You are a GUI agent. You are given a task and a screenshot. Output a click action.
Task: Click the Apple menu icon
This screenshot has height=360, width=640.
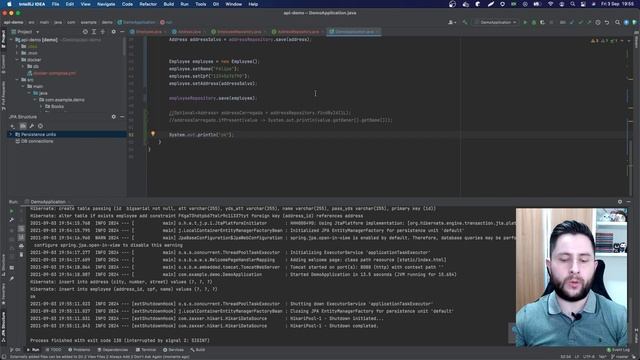(9, 4)
